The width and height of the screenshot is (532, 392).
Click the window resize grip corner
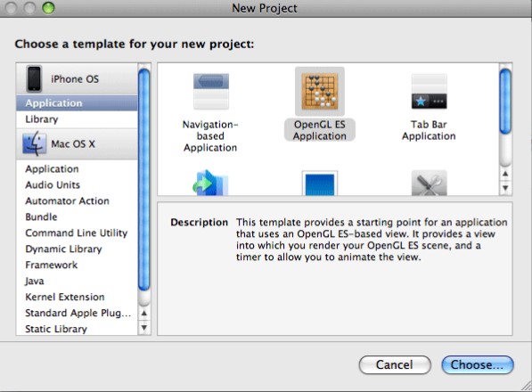527,387
